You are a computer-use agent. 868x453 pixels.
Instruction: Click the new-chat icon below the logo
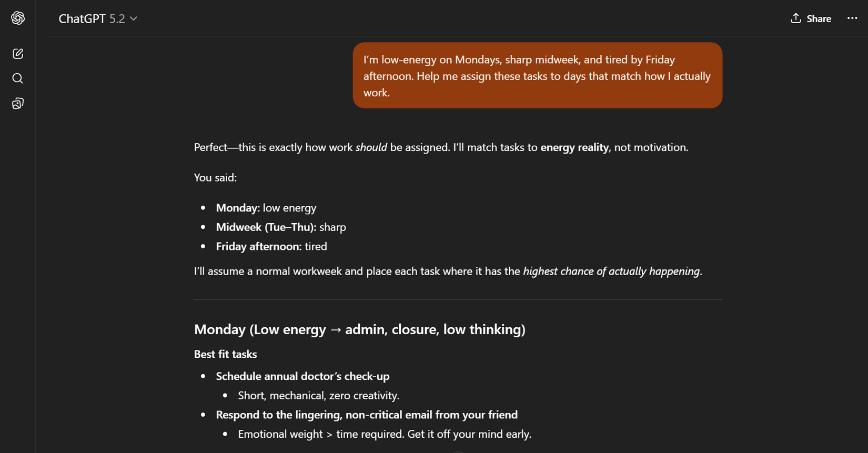[17, 53]
